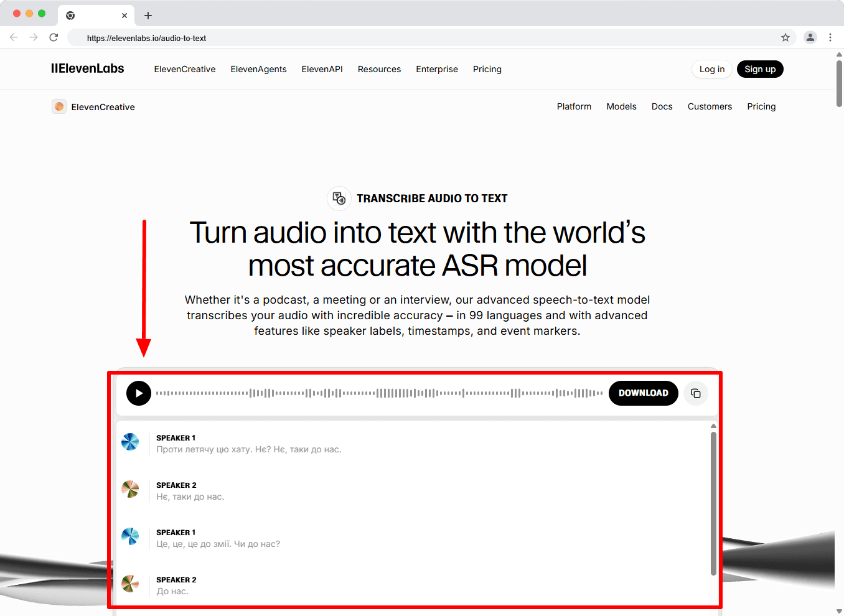Open the Chrome three-dot menu
The image size is (844, 616).
[830, 38]
